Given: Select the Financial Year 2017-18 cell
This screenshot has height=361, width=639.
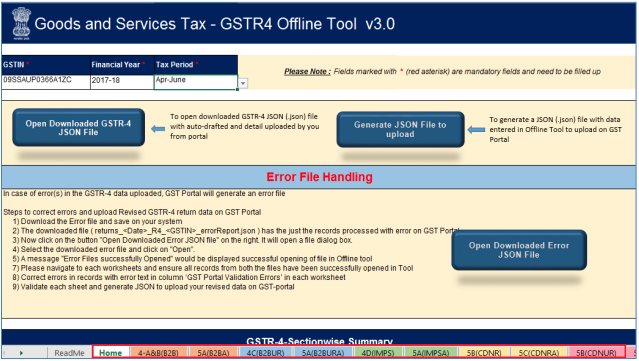Looking at the screenshot, I should (122, 81).
